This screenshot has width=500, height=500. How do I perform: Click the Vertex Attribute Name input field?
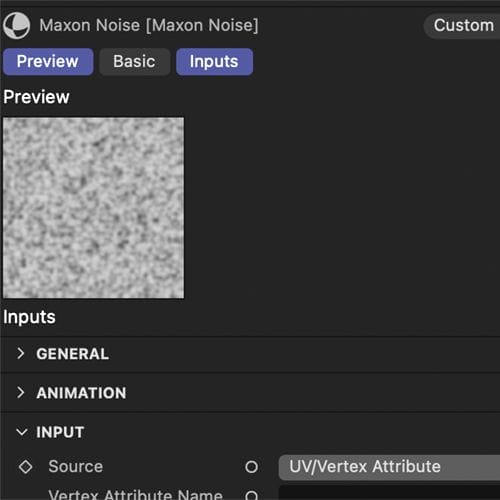tap(389, 493)
